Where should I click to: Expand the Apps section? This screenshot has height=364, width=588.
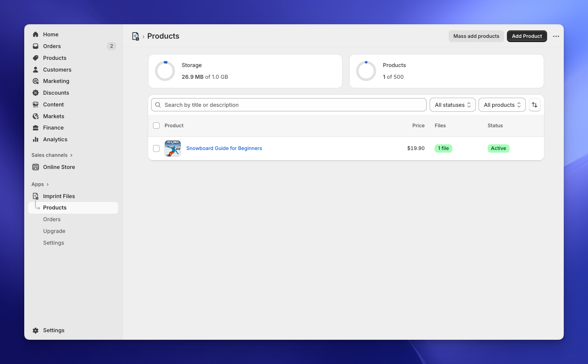[x=40, y=184]
